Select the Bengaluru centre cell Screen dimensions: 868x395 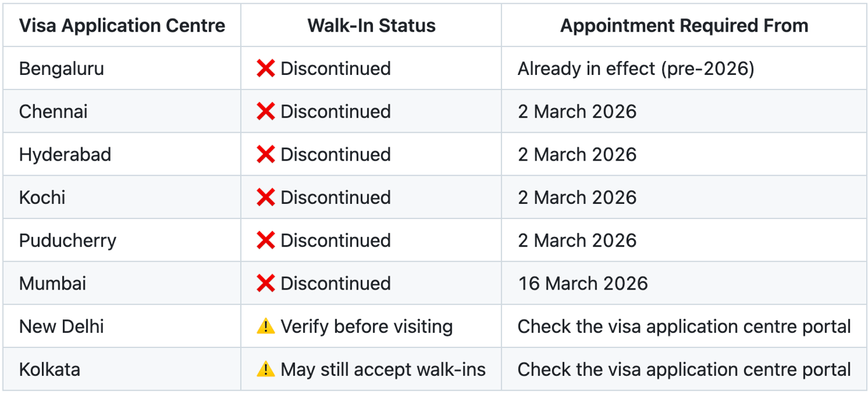point(61,69)
